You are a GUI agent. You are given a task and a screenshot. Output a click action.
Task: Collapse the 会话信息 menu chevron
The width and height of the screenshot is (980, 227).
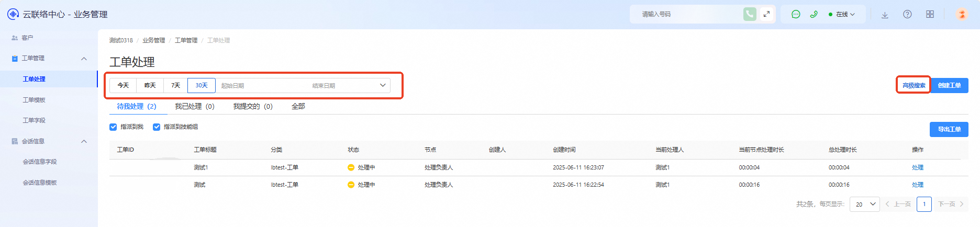pos(84,141)
